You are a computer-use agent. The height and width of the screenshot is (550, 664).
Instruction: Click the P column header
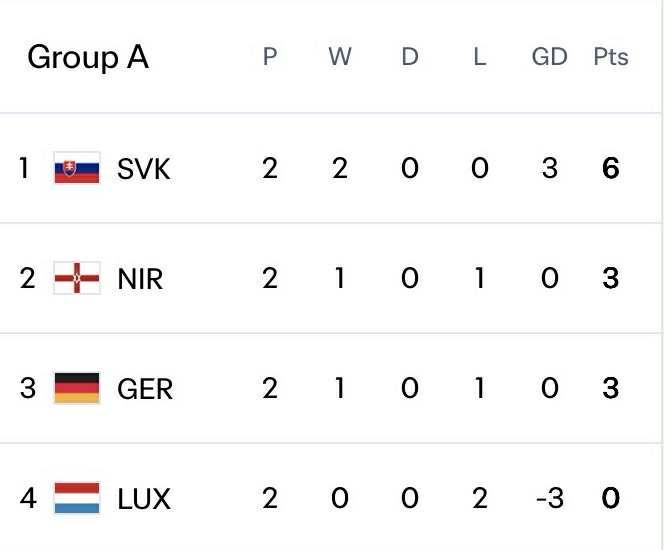pyautogui.click(x=270, y=57)
